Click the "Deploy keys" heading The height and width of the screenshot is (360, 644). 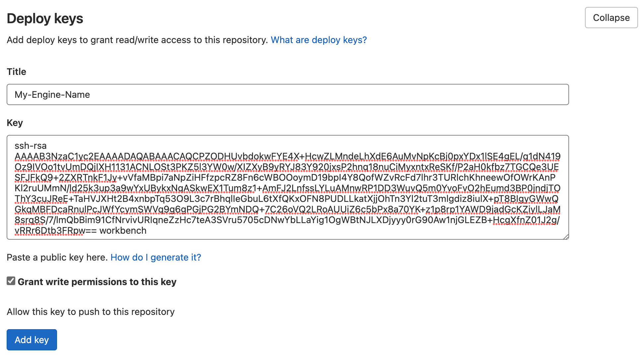[x=45, y=19]
